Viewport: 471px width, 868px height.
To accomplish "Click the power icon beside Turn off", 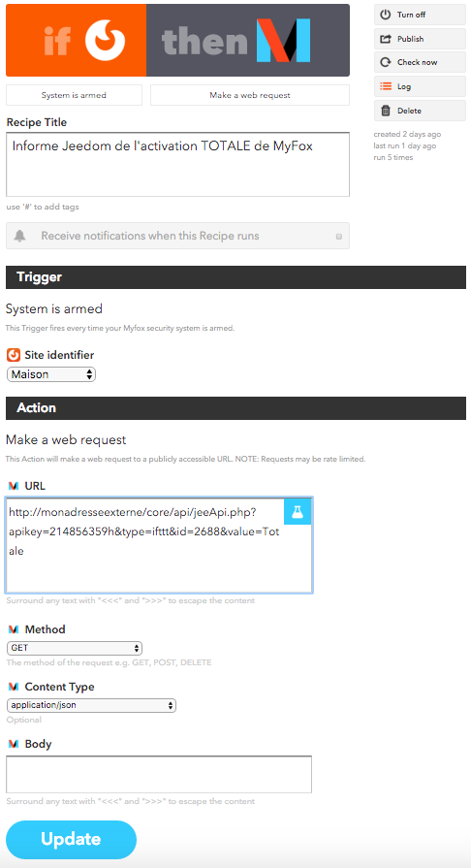I will pos(386,15).
